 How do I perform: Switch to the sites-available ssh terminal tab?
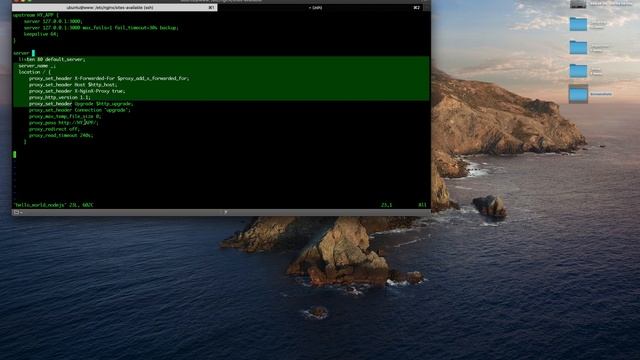click(x=115, y=7)
